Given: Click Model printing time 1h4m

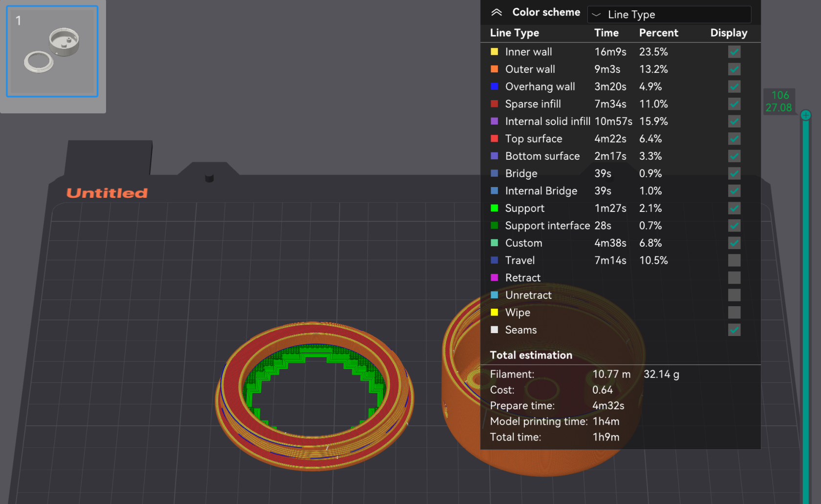Looking at the screenshot, I should (606, 421).
